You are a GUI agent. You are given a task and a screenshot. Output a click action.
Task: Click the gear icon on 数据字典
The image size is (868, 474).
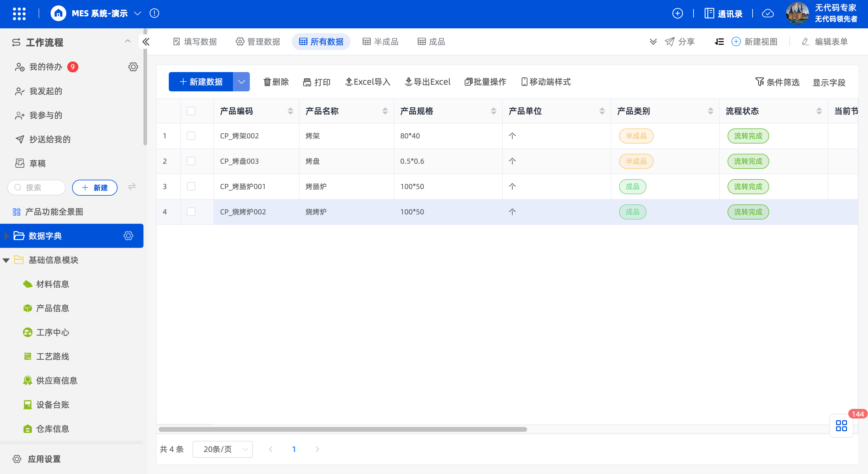coord(128,236)
